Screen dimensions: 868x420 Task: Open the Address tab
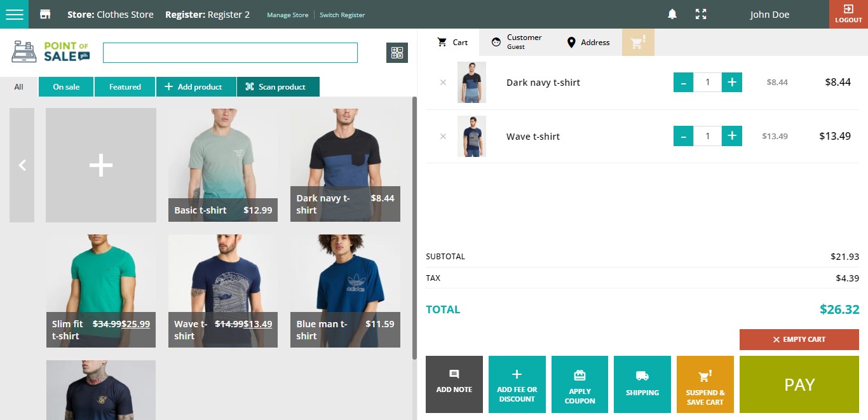[x=588, y=43]
